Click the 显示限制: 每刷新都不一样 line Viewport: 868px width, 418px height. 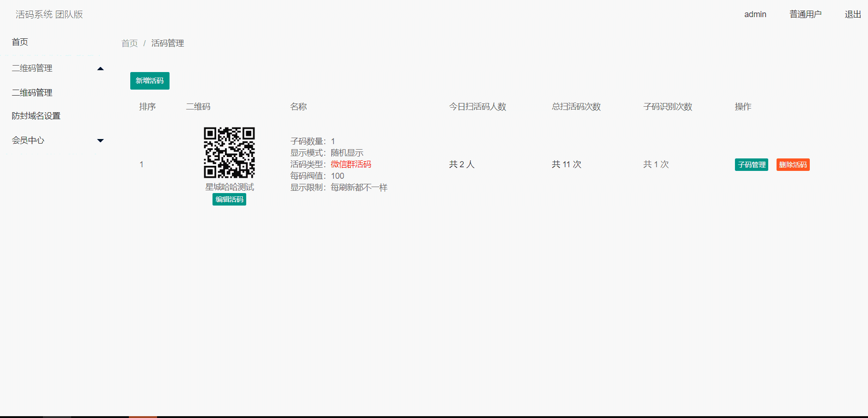(339, 188)
